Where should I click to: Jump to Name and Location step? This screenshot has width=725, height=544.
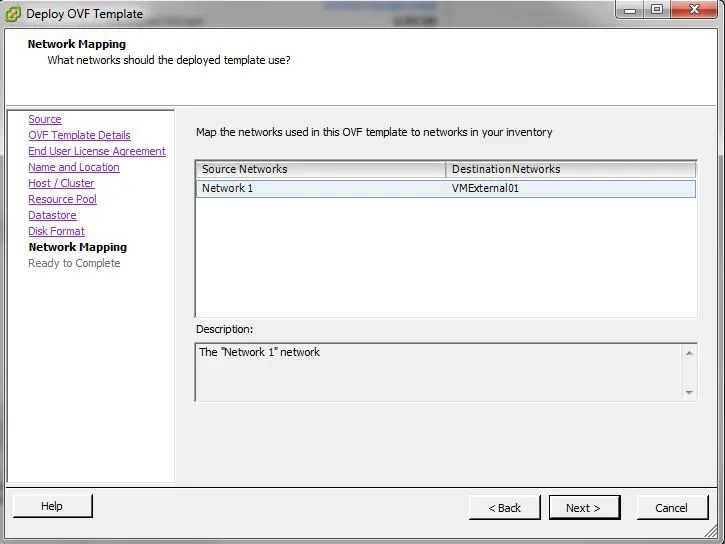(x=74, y=167)
